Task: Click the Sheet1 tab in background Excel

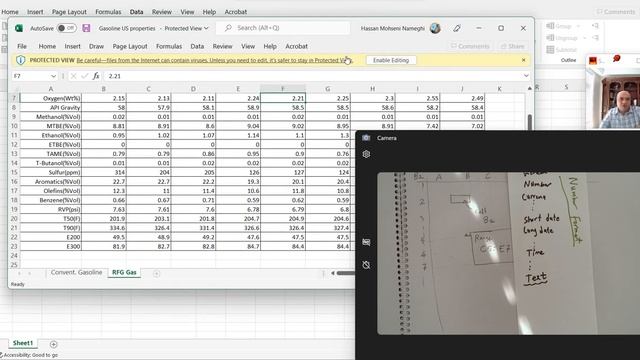Action: [x=23, y=343]
